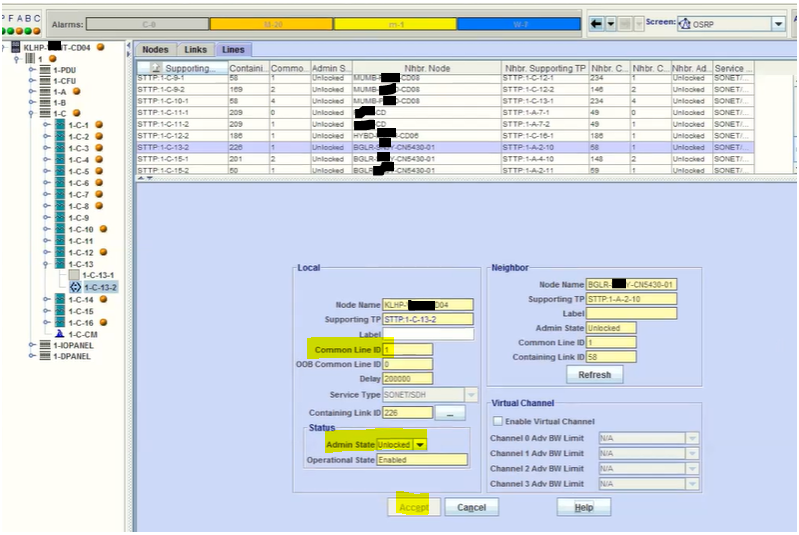Open the Admin State dropdown
Viewport: 799px width, 535px height.
pyautogui.click(x=420, y=445)
